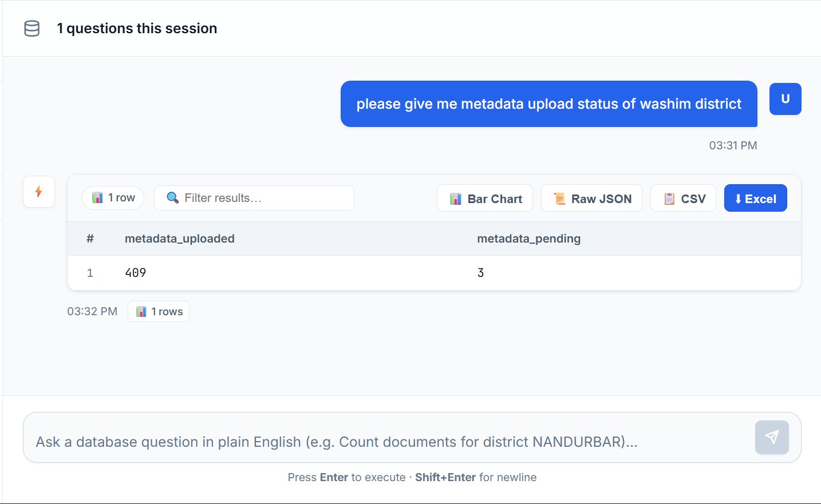Select the 409 cell value
The height and width of the screenshot is (504, 821).
click(x=136, y=273)
